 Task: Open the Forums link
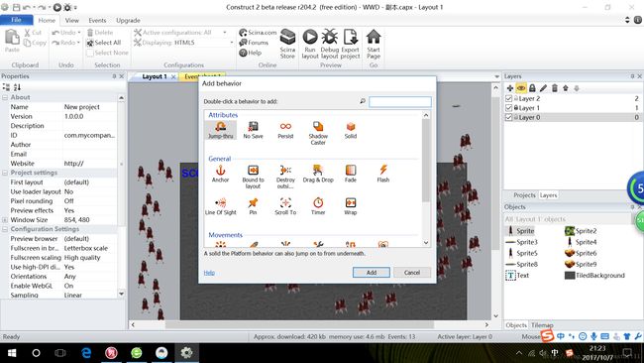tap(254, 43)
